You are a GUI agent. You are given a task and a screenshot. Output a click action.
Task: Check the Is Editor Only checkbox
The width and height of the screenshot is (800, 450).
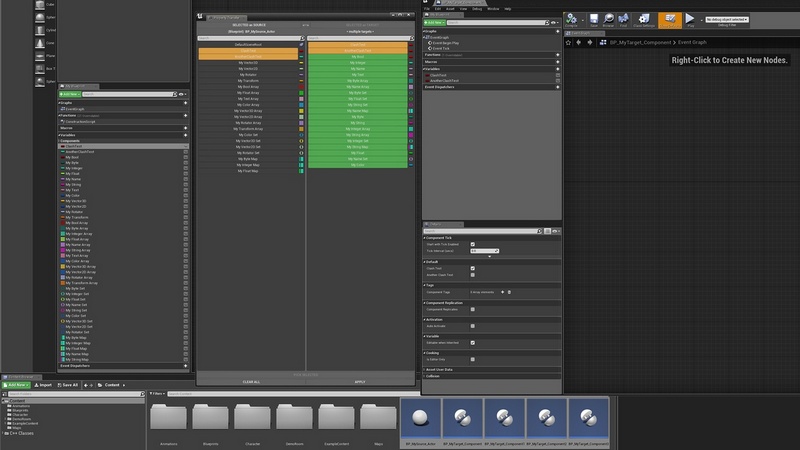click(472, 359)
